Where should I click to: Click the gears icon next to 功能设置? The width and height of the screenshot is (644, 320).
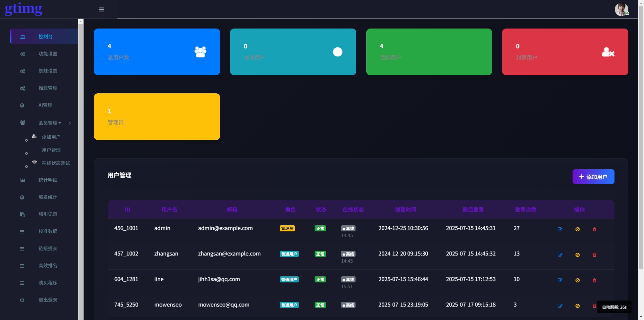coord(22,54)
